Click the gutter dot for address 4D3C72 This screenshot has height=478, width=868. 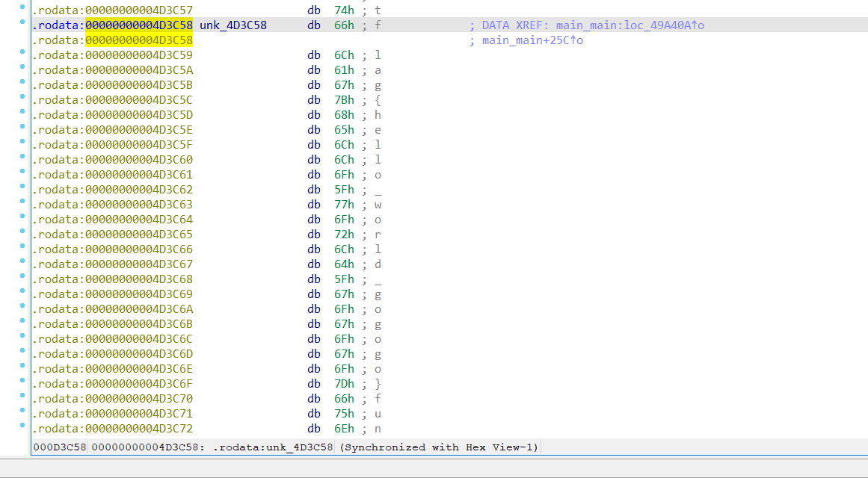click(x=23, y=426)
